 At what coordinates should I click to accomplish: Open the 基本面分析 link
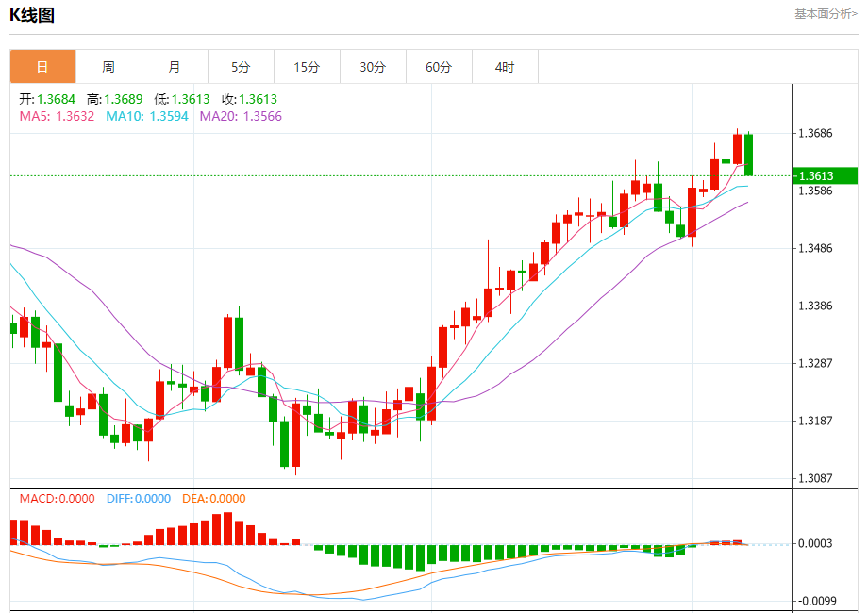click(x=826, y=14)
